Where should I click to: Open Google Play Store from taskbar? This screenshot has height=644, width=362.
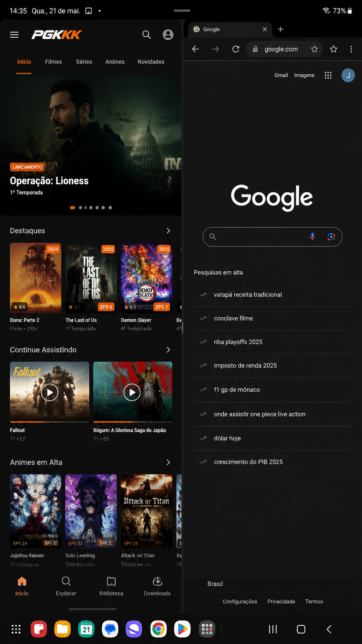182,629
